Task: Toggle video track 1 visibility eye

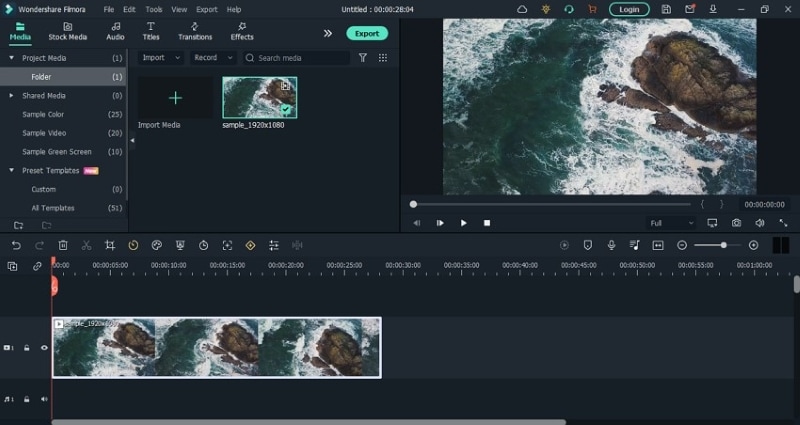Action: (44, 348)
